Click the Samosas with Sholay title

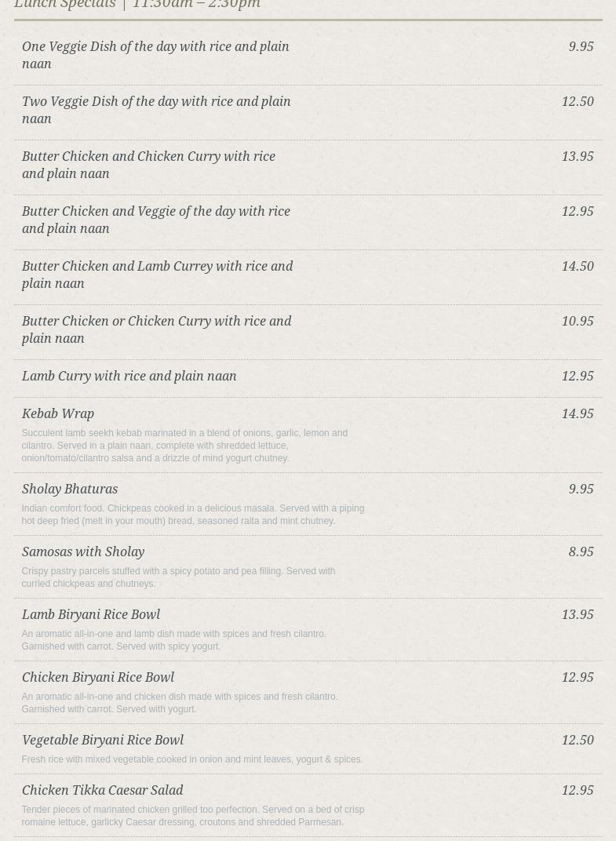pyautogui.click(x=82, y=552)
